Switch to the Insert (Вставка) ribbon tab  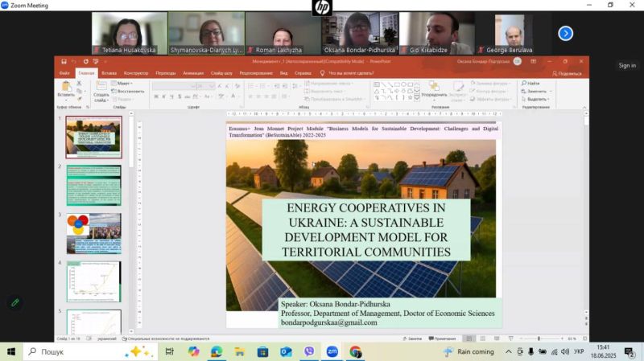click(x=109, y=73)
